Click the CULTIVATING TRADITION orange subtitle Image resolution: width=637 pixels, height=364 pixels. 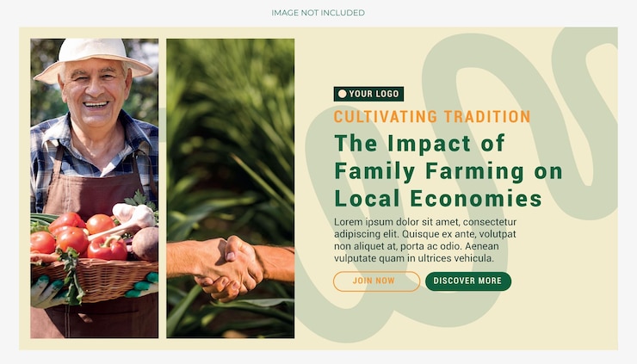(432, 116)
